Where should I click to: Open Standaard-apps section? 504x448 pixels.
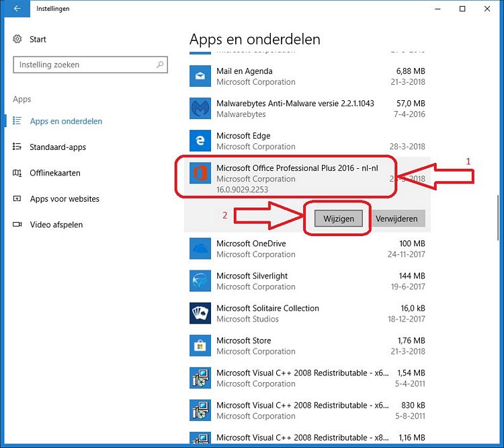point(58,147)
